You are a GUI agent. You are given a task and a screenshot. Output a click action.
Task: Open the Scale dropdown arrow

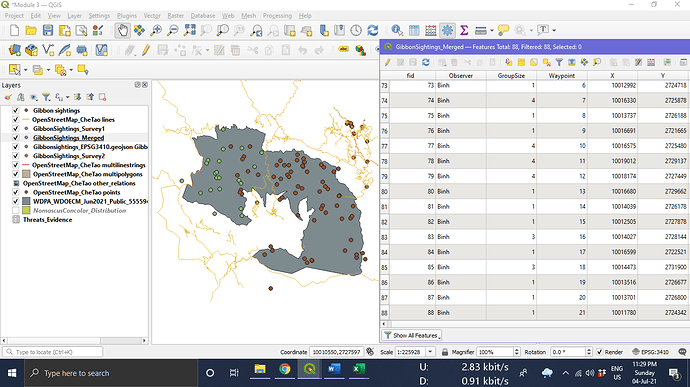(x=430, y=352)
